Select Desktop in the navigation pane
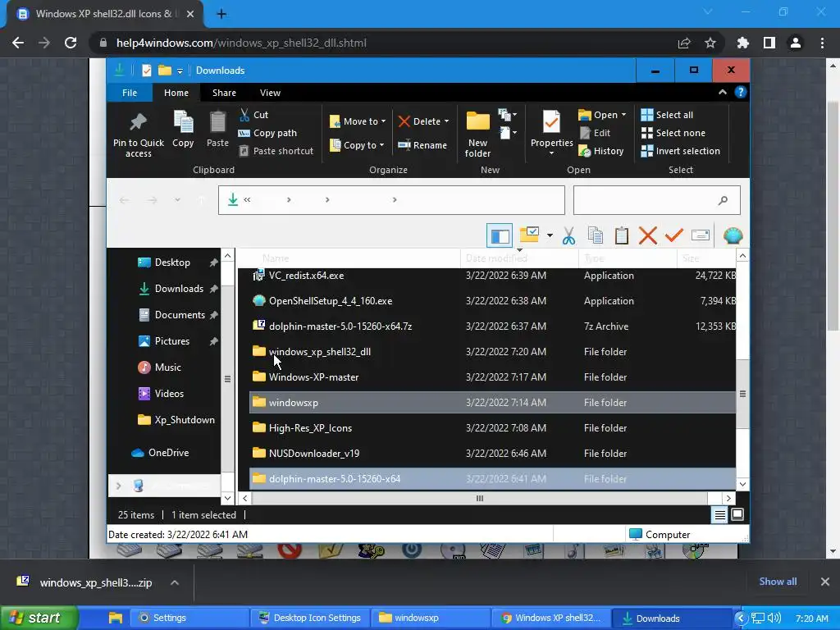Image resolution: width=840 pixels, height=630 pixels. 172,262
